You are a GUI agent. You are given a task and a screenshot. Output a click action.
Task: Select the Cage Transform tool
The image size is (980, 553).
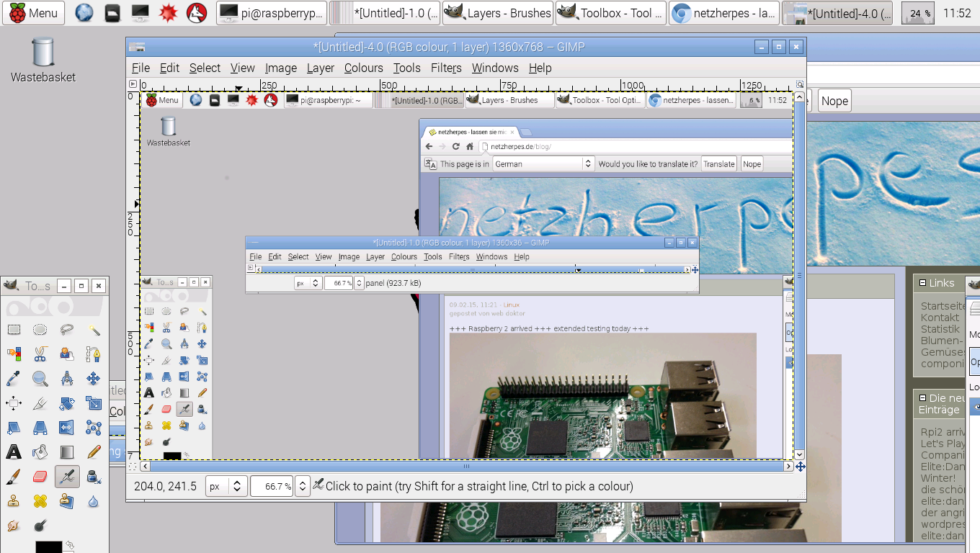pyautogui.click(x=94, y=428)
